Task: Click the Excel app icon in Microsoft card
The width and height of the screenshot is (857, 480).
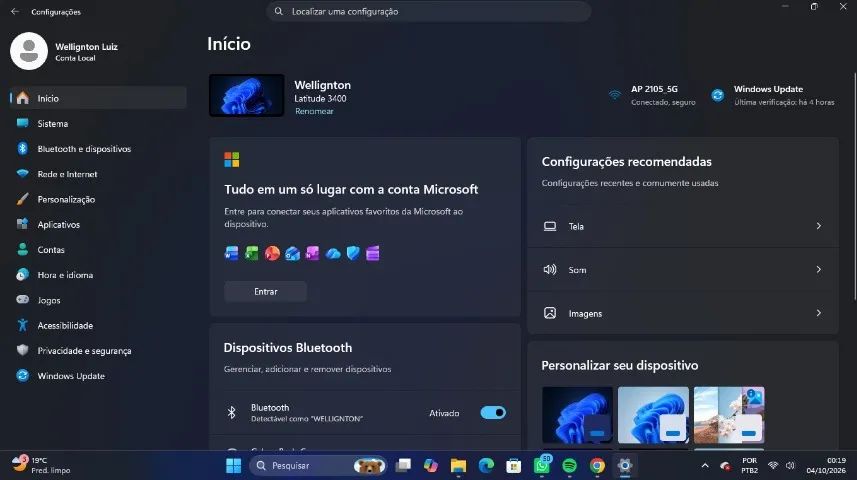Action: [x=251, y=253]
